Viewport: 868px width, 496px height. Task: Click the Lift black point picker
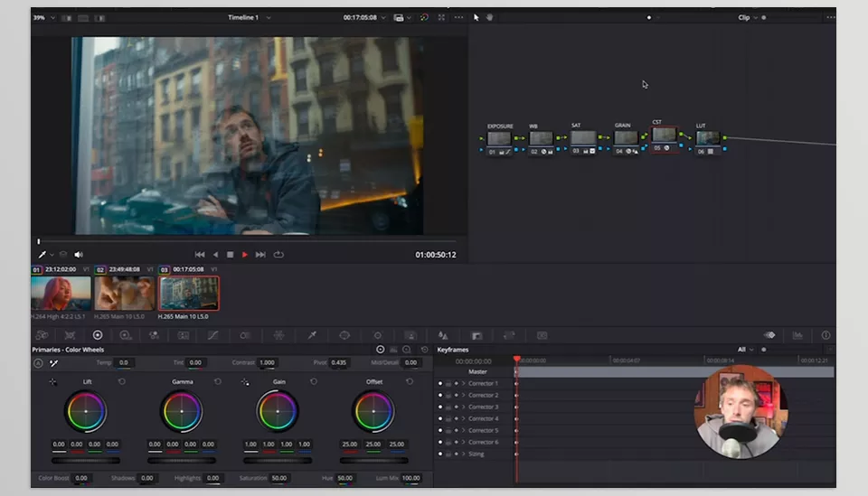52,381
